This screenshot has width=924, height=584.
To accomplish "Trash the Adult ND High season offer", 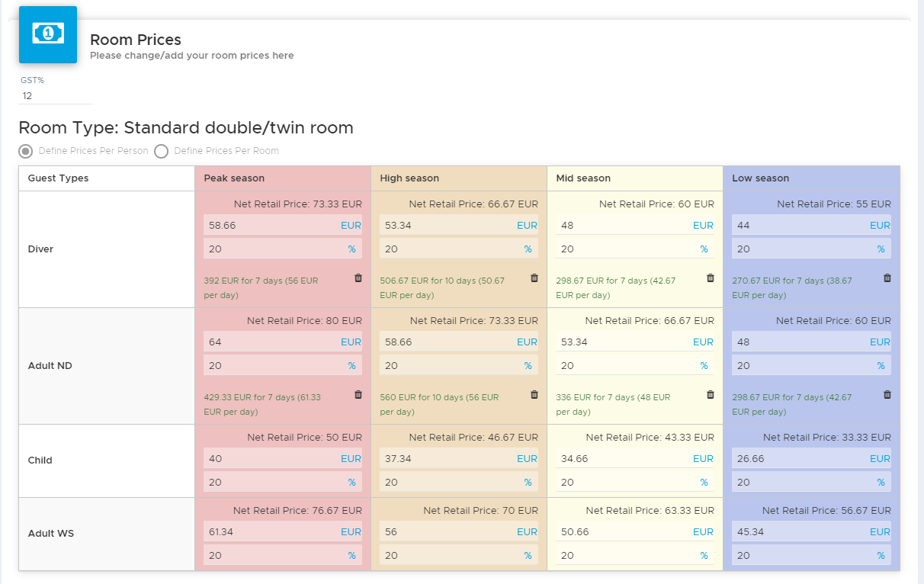I will (534, 395).
